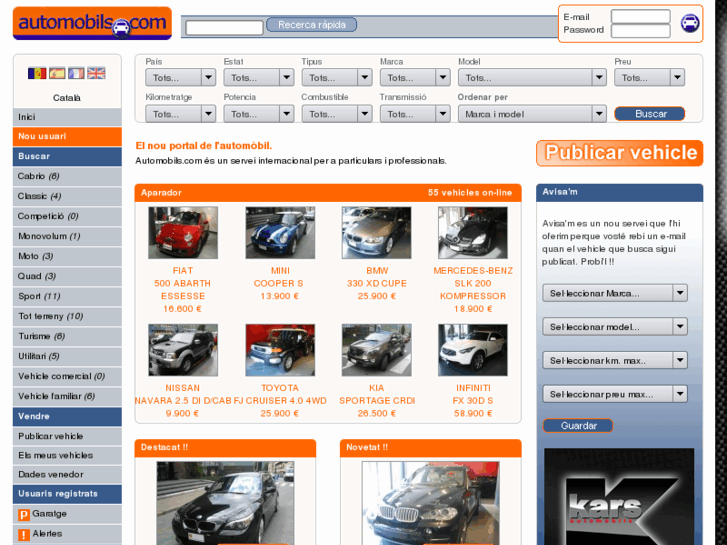Select the Quad category
Screen dimensions: 727x545
[x=67, y=276]
